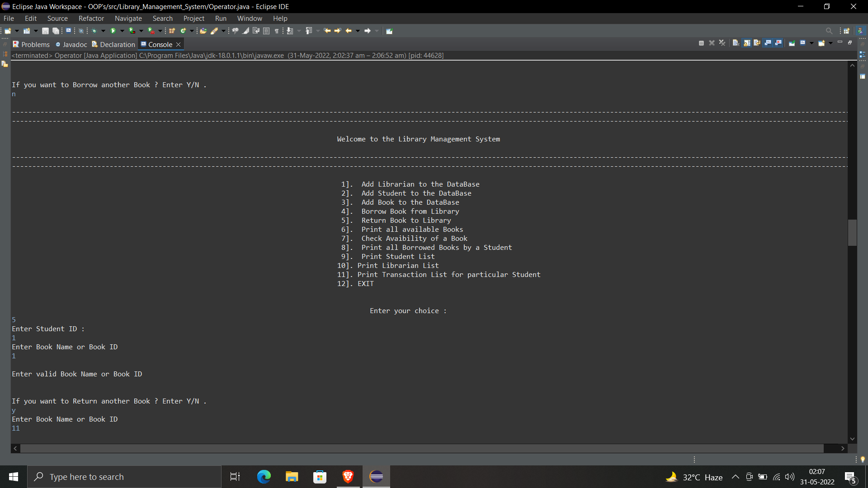Toggle Scroll Lock in console toolbar

[x=747, y=43]
